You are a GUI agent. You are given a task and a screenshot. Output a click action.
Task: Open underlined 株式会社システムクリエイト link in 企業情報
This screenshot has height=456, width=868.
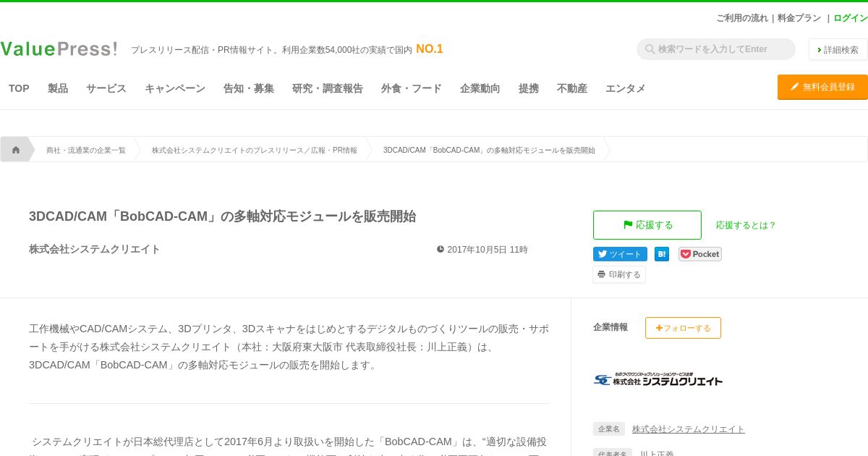point(689,428)
